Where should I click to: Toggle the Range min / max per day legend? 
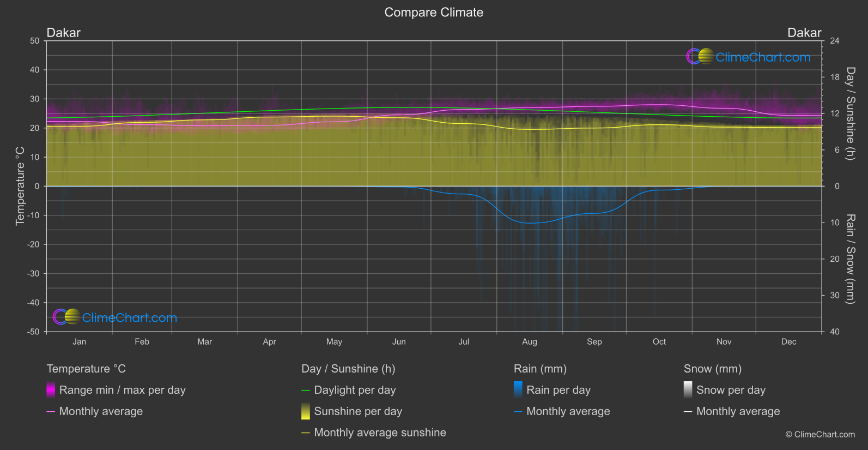click(122, 390)
